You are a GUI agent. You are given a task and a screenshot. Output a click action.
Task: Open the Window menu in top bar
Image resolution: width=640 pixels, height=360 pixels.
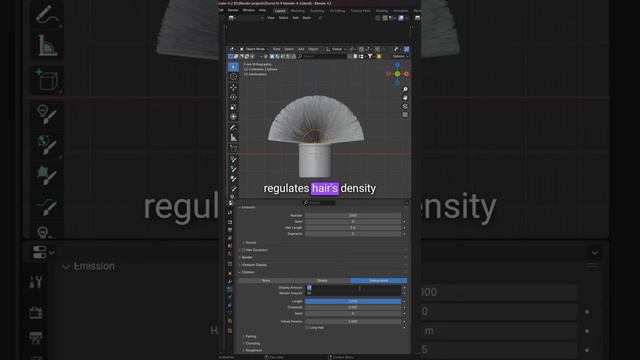coord(249,10)
